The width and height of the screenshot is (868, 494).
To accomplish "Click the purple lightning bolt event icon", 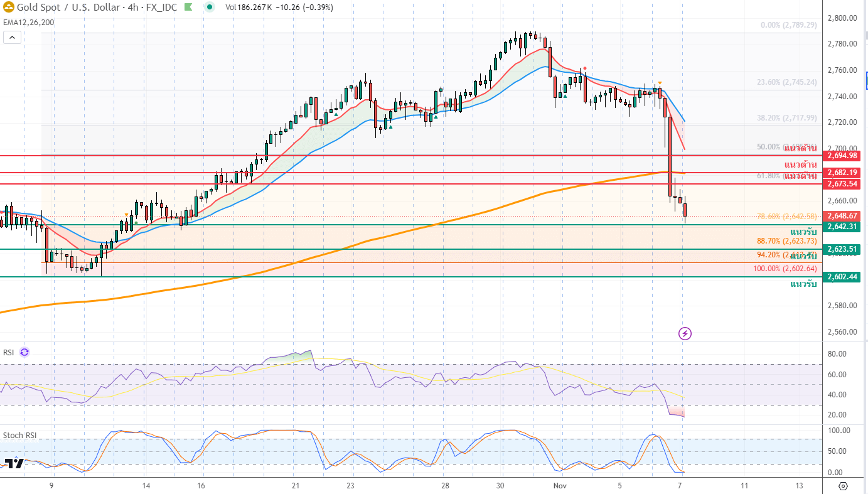I will coord(685,333).
